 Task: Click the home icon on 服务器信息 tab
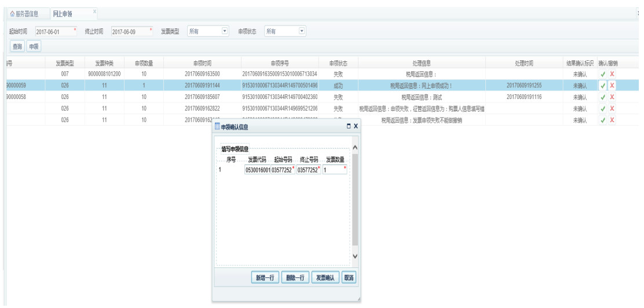pyautogui.click(x=12, y=14)
